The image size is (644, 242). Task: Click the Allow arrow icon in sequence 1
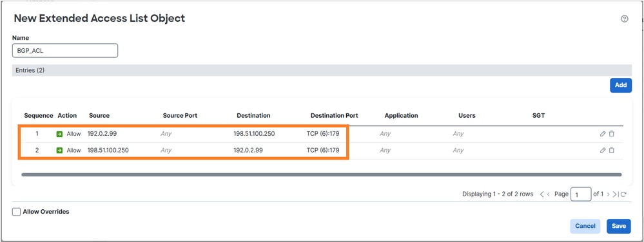[59, 134]
